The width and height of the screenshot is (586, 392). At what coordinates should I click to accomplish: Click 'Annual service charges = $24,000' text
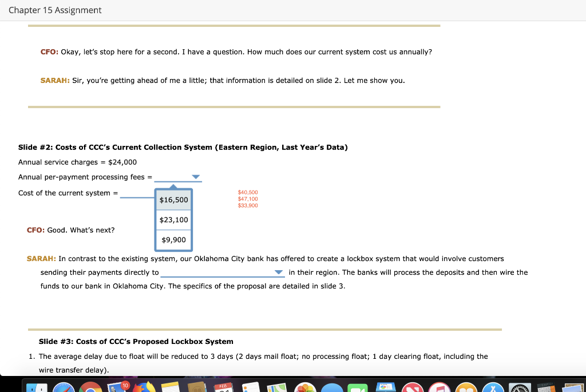pyautogui.click(x=77, y=162)
